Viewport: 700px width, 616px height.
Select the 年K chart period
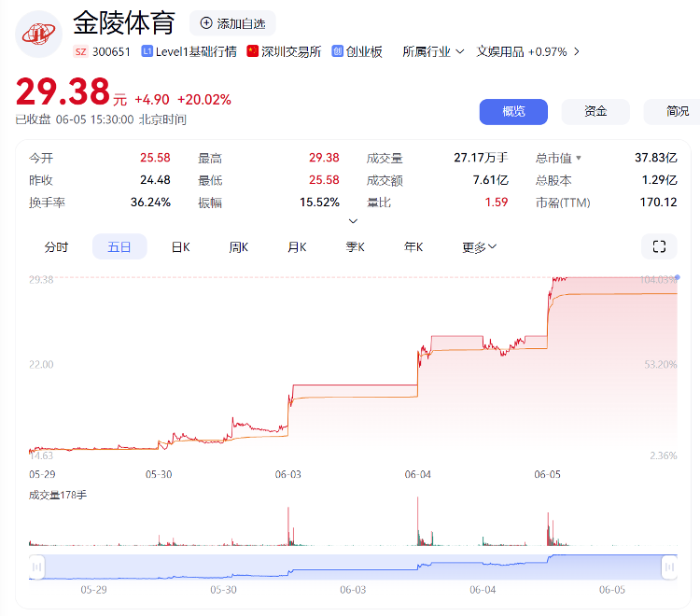[413, 246]
